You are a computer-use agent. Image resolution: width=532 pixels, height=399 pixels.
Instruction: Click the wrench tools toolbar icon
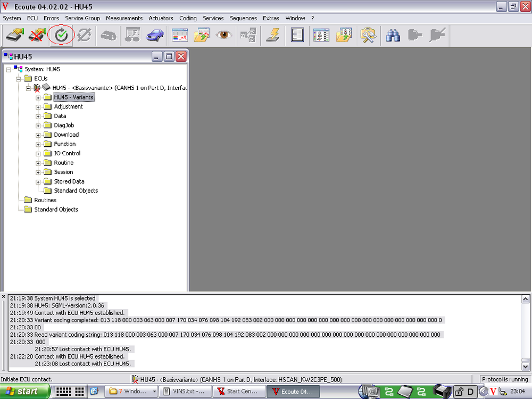368,36
